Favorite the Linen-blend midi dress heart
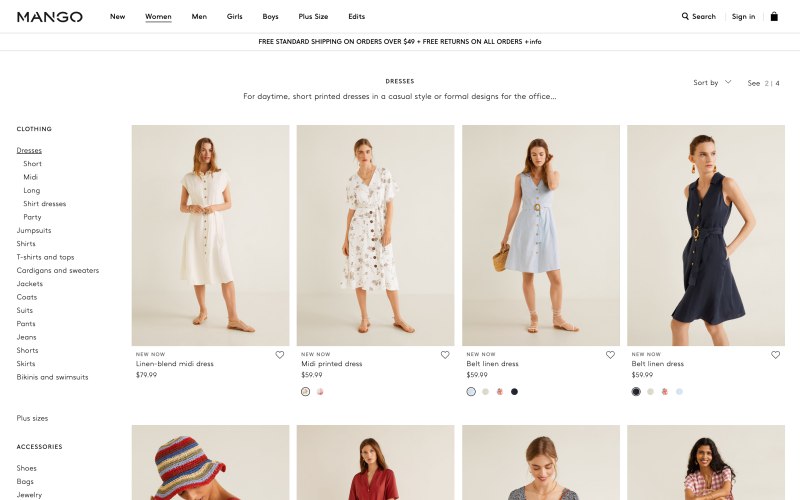This screenshot has height=500, width=800. tap(280, 355)
